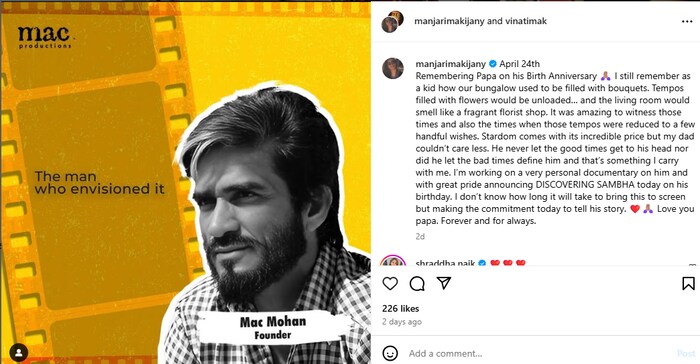Open shraddha.naik commenter avatar
Screen dimensions: 700x364
[393, 261]
